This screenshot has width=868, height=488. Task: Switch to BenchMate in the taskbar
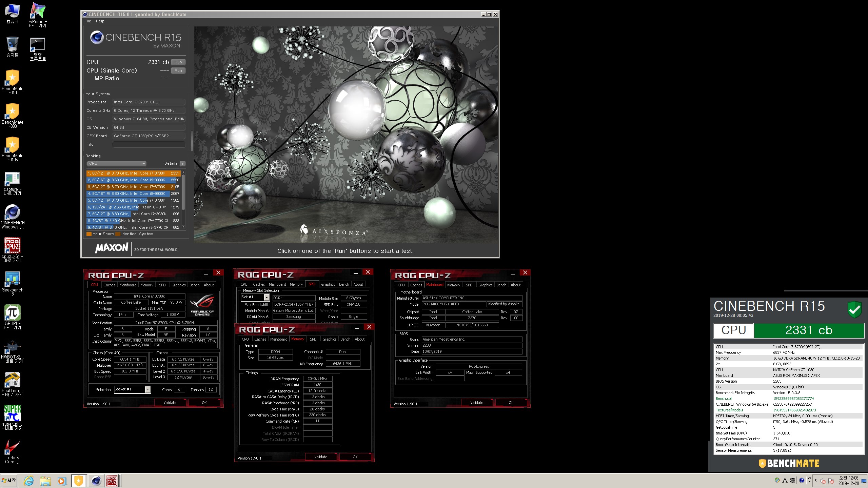click(x=79, y=481)
